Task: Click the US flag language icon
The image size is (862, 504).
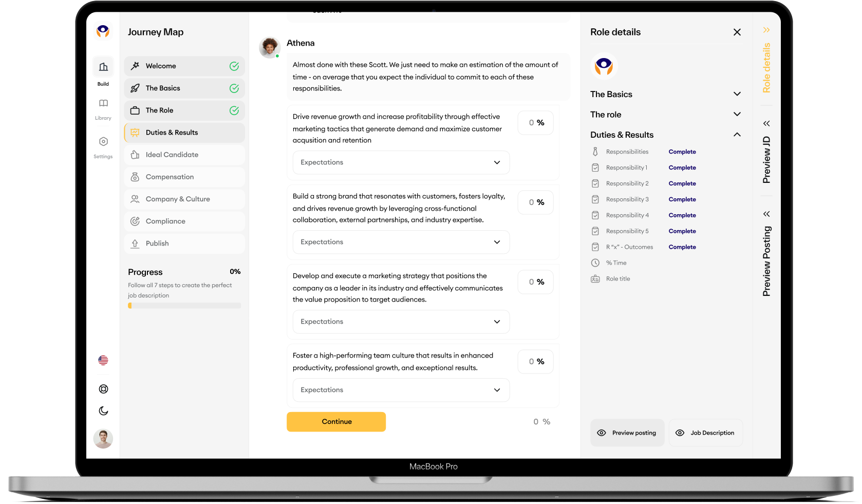Action: (103, 360)
